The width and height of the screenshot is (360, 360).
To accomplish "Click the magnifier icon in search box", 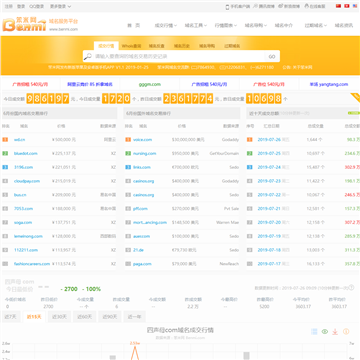I will pyautogui.click(x=88, y=56).
